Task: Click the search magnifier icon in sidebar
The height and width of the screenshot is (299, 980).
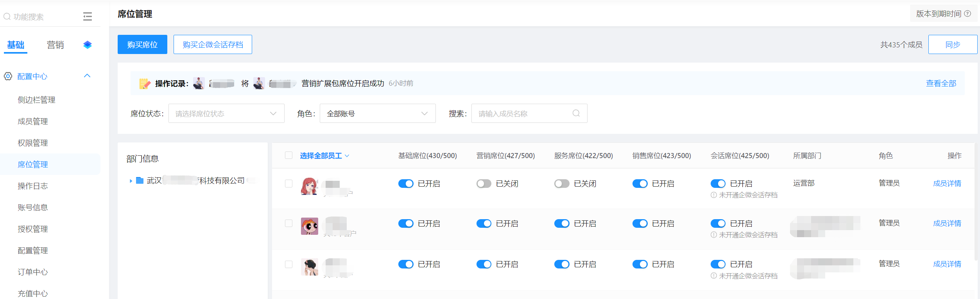Action: point(7,16)
